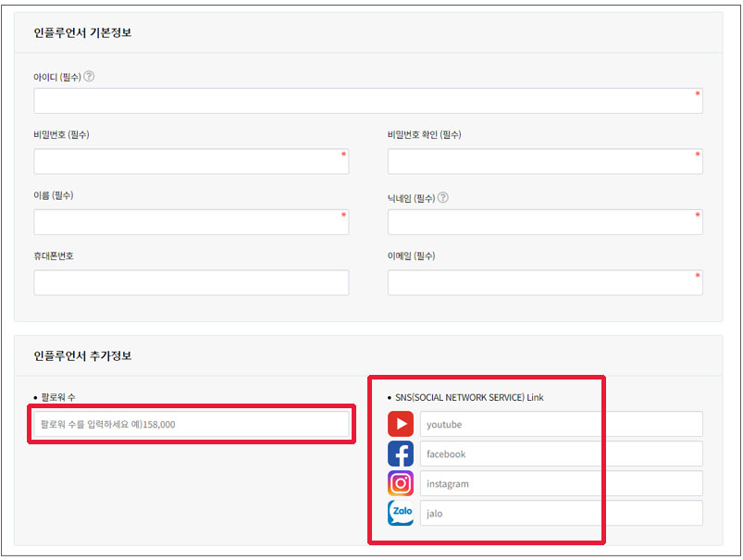743x560 pixels.
Task: Click the 팔로워 수 input field
Action: [191, 424]
